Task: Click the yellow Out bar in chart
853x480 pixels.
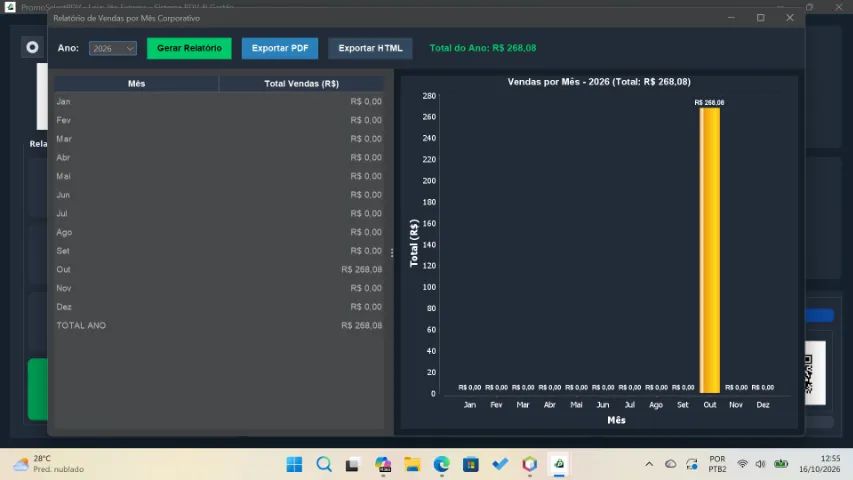Action: (709, 250)
